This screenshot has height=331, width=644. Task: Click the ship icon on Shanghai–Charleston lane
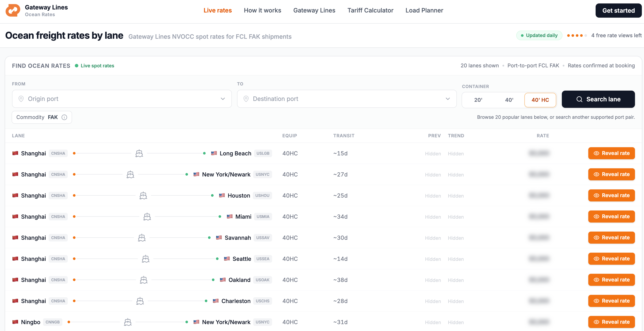coord(140,301)
